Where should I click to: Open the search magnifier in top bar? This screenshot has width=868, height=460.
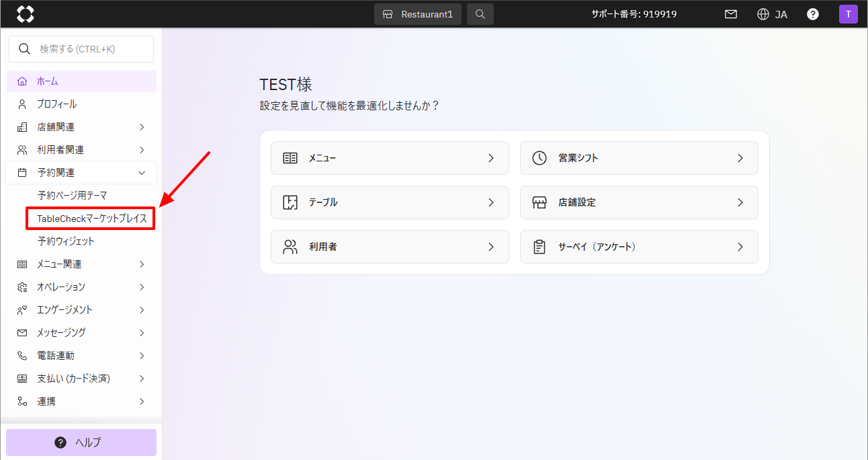[x=480, y=14]
